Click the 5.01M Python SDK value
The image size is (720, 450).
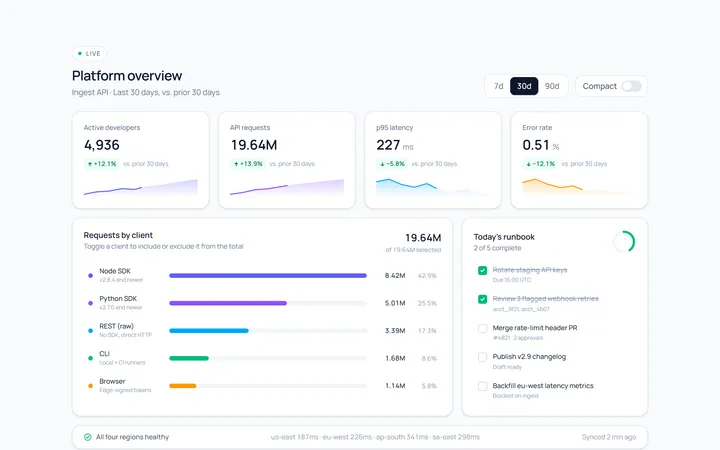[395, 303]
